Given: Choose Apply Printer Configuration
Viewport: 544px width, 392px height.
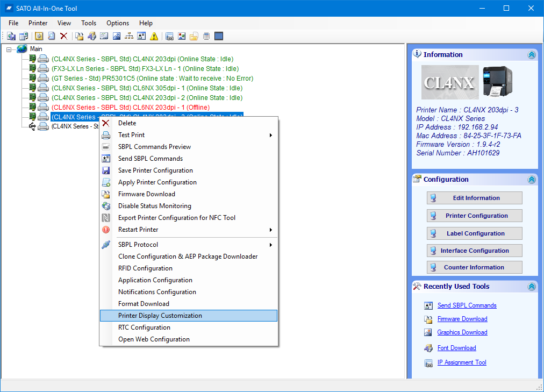Looking at the screenshot, I should [x=189, y=182].
